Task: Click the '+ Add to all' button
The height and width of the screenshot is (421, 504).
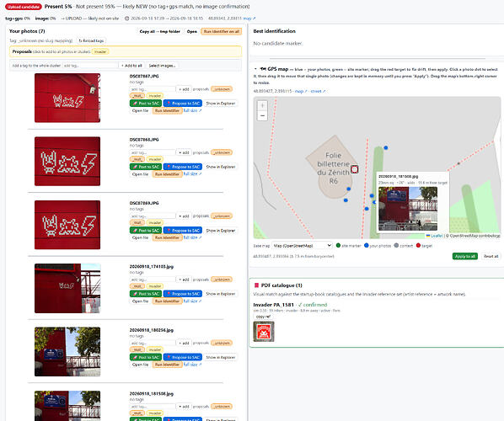Action: [x=131, y=66]
